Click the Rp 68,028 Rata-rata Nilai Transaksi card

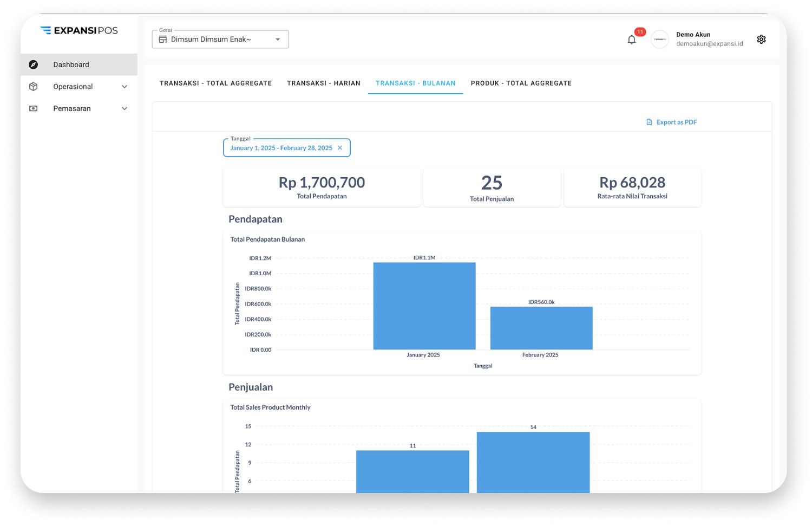[632, 187]
